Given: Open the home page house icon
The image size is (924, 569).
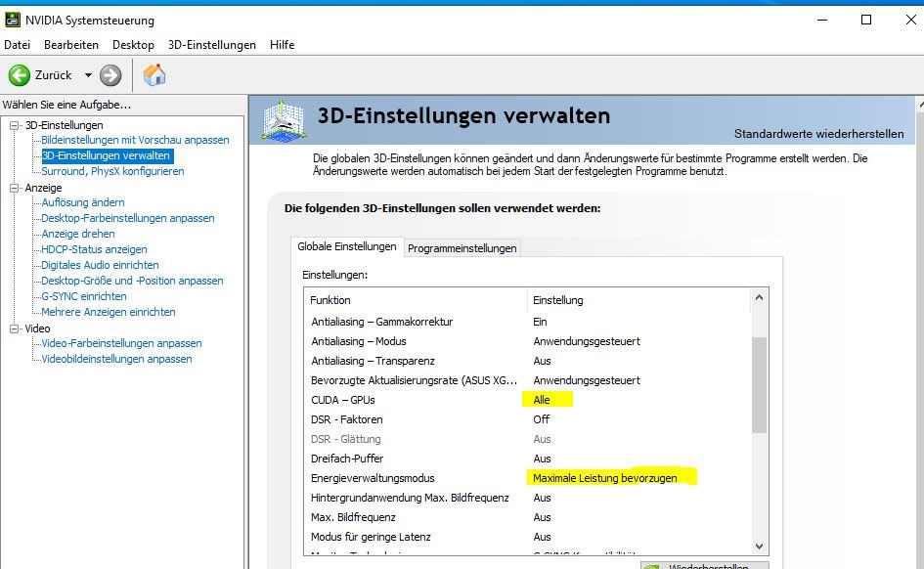Looking at the screenshot, I should click(154, 75).
